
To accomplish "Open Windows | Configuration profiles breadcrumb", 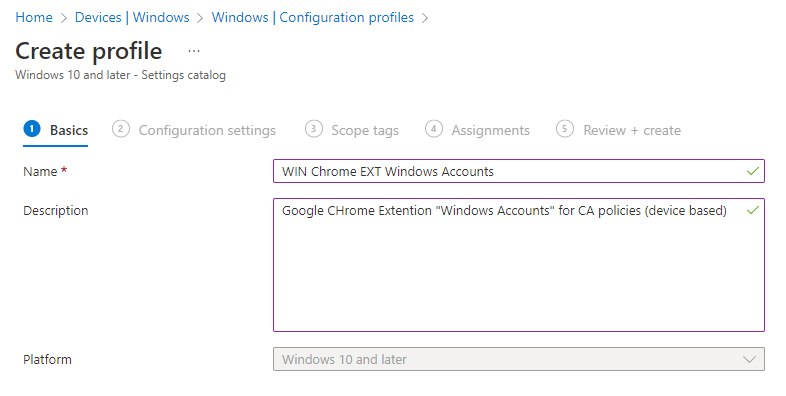I will [313, 18].
